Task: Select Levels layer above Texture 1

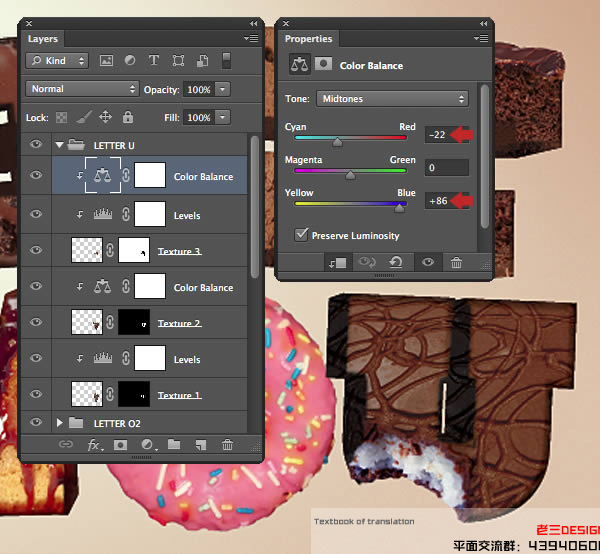Action: tap(150, 358)
